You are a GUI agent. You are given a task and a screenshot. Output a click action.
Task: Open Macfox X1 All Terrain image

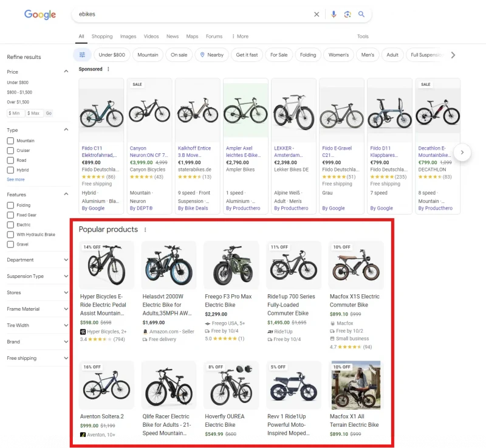click(x=356, y=385)
